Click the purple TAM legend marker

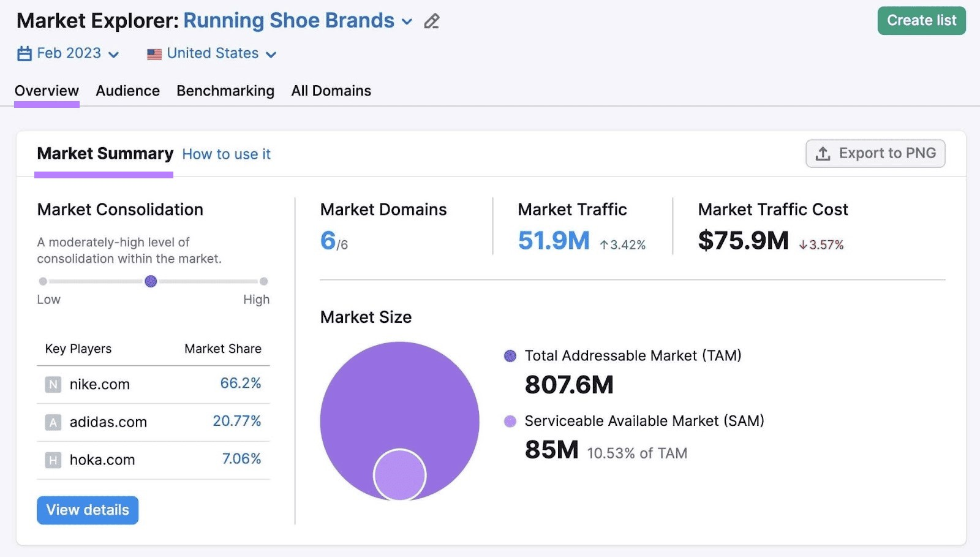[510, 355]
